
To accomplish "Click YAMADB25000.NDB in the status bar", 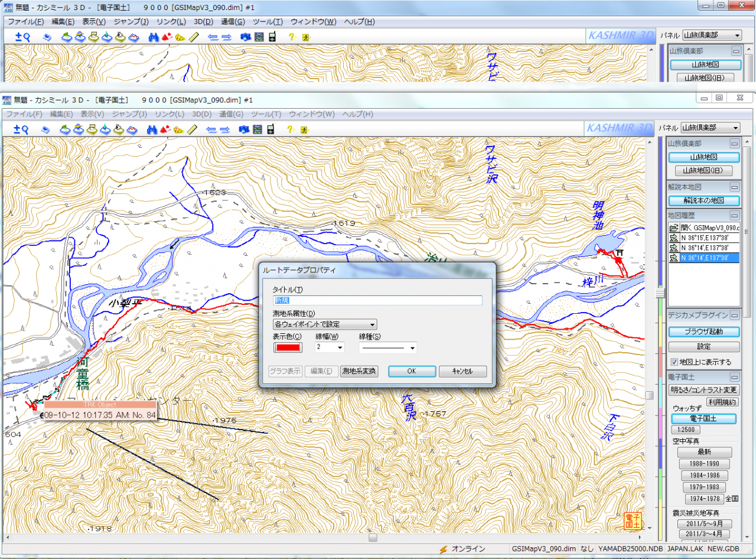I will click(x=630, y=549).
